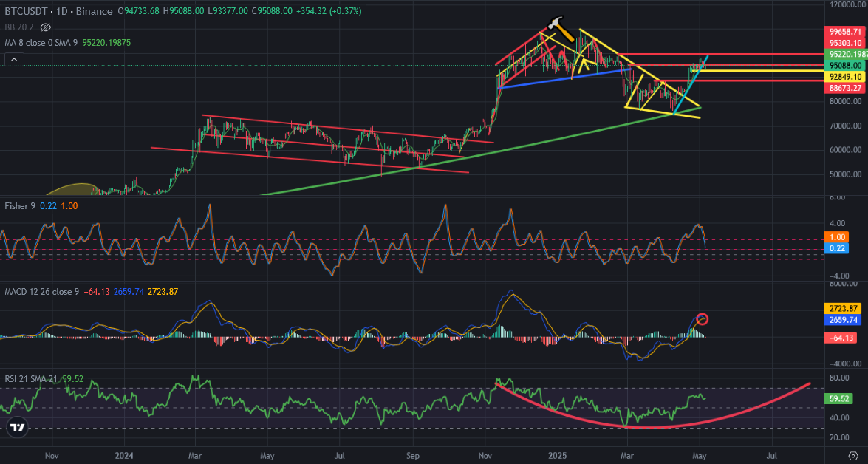
Task: Show the hidden BB 20 2 indicator
Action: coord(46,27)
